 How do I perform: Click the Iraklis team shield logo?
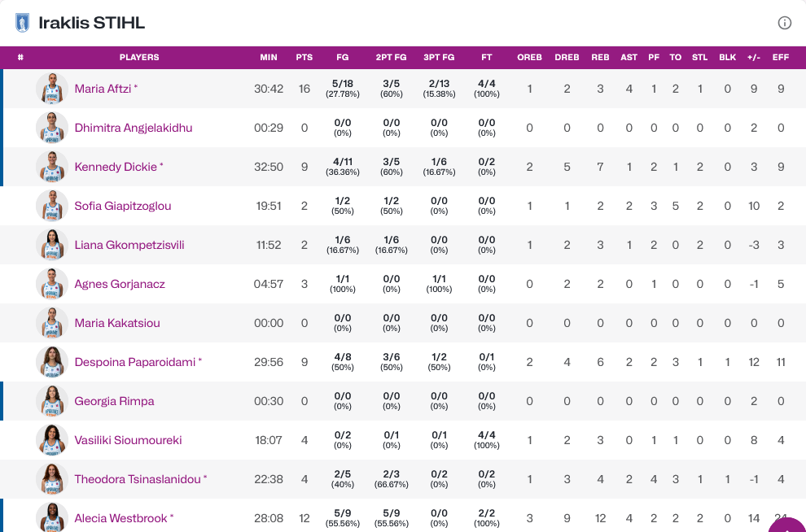tap(22, 23)
